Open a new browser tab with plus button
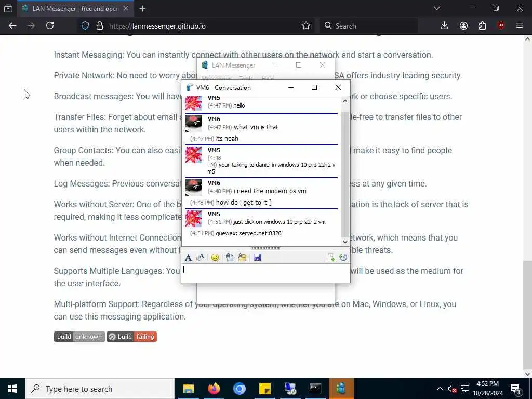The width and height of the screenshot is (532, 399). (142, 9)
